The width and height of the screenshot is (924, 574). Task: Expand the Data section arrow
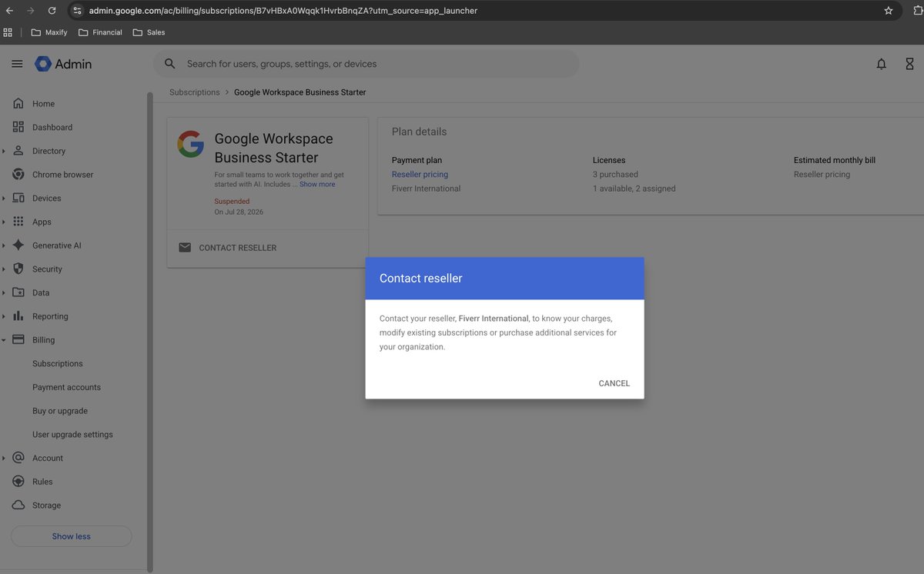(4, 292)
